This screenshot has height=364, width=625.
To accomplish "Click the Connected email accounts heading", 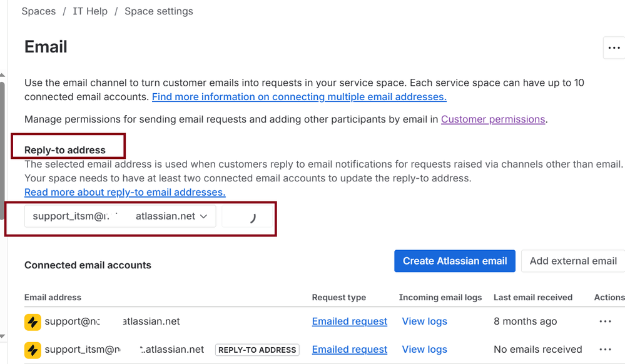I will coord(88,265).
